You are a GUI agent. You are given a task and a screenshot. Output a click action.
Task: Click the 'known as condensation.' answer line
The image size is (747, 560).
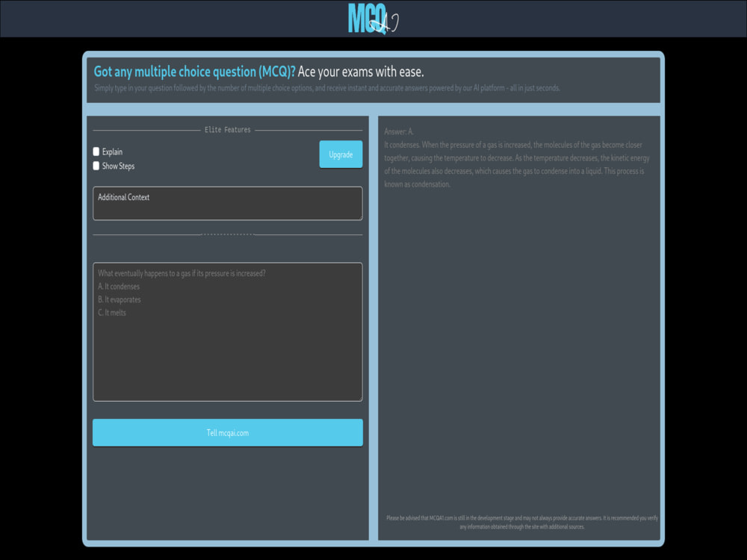click(x=417, y=184)
